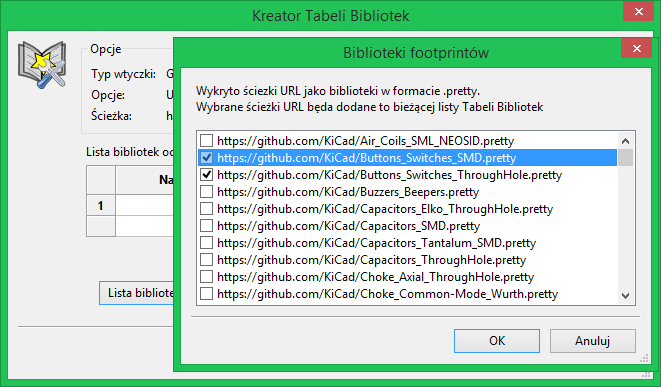Click the resize grip of footprint dialog
The height and width of the screenshot is (387, 661).
pos(644,358)
